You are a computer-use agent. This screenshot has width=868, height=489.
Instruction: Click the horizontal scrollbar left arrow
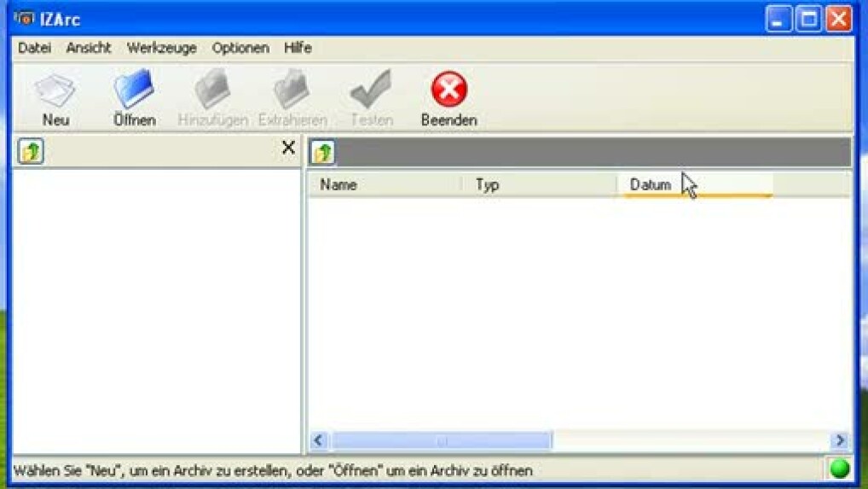[x=318, y=440]
